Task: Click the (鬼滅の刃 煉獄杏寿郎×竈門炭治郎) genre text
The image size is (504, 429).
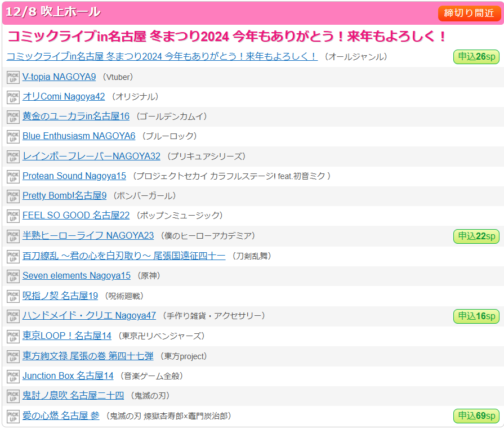Action: coord(169,416)
